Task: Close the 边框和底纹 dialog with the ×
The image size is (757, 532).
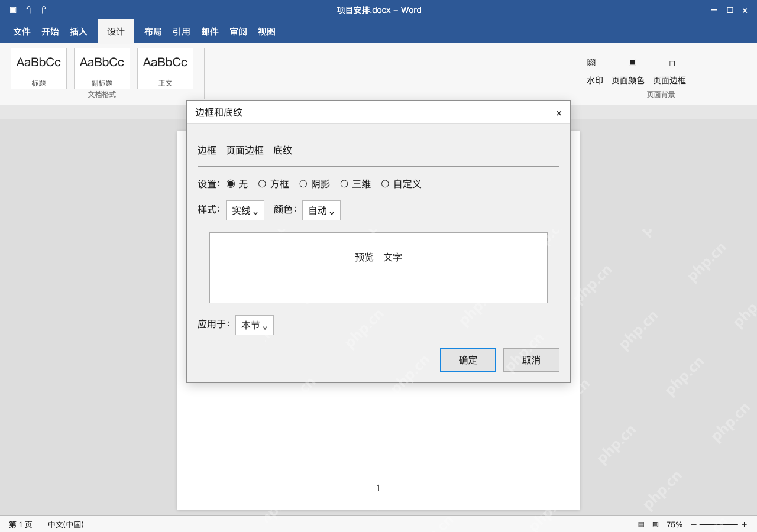Action: [x=559, y=113]
